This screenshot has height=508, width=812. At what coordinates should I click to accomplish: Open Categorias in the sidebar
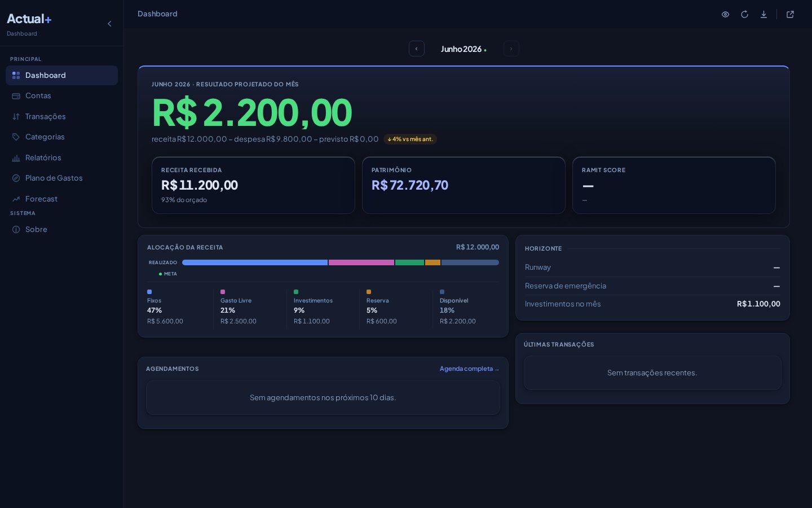click(61, 137)
